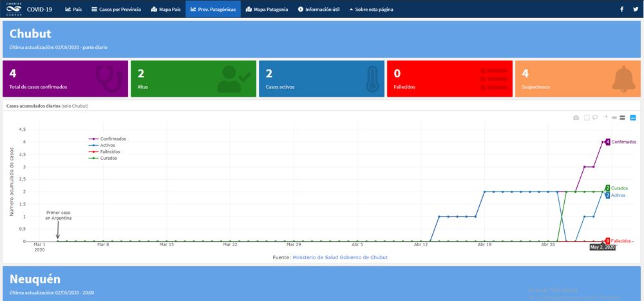Click the Plotly logo icon in chart toolbar

point(633,118)
